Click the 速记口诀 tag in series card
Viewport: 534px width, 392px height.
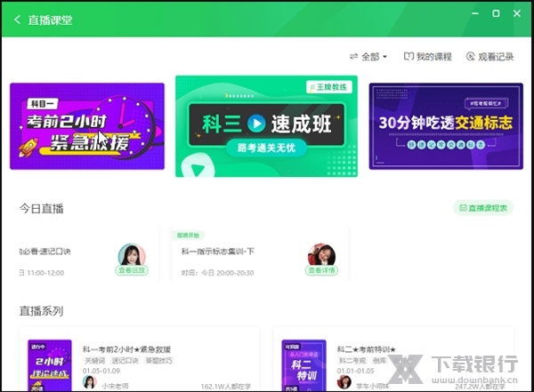pyautogui.click(x=125, y=360)
